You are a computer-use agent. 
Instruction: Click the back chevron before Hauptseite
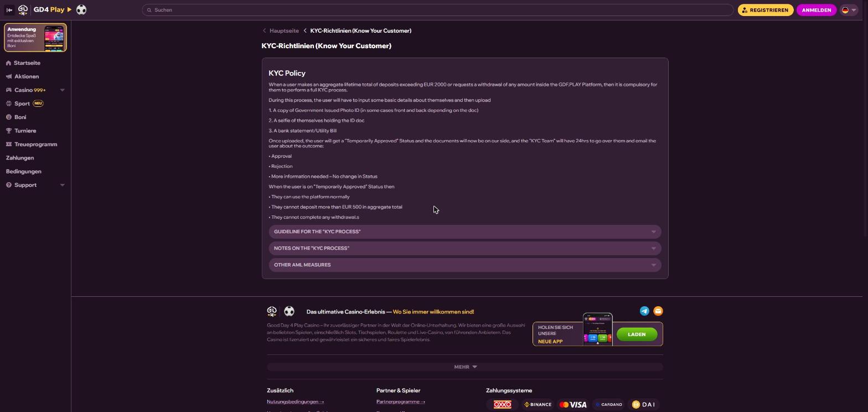tap(265, 31)
